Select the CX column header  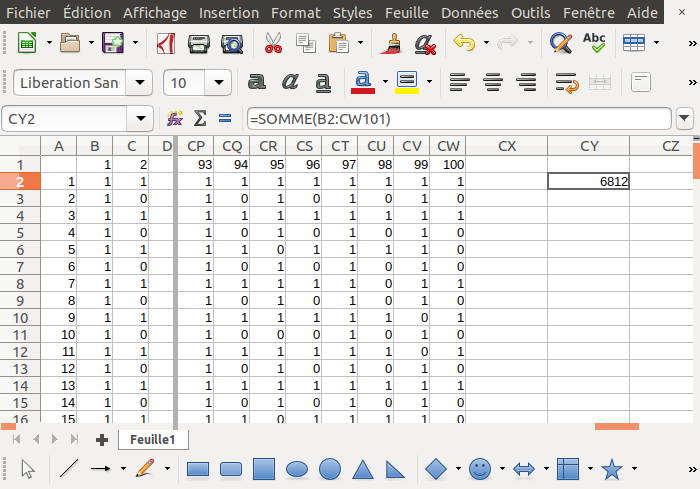pos(507,146)
